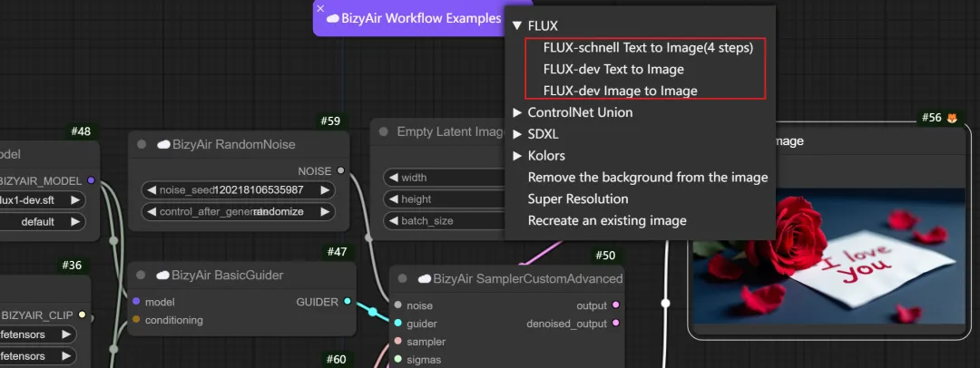Click the denoised_output port on SamplerCustomAdvanced
Image resolution: width=980 pixels, height=368 pixels.
tap(616, 324)
